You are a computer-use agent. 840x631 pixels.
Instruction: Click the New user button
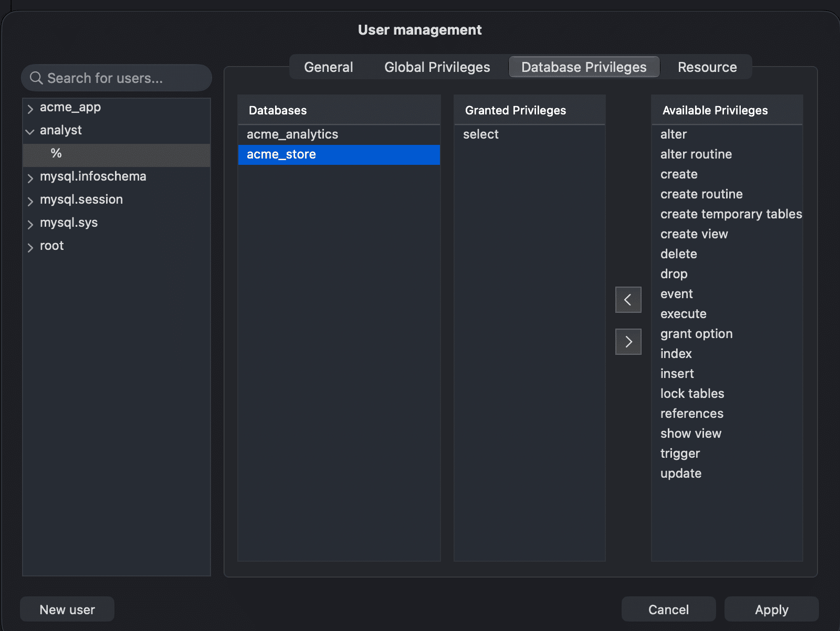[67, 609]
